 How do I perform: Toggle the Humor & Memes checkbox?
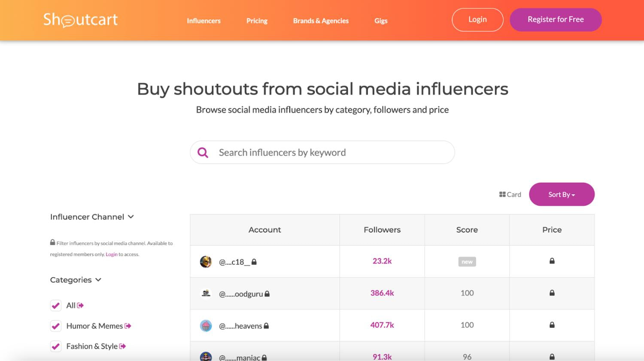(56, 326)
